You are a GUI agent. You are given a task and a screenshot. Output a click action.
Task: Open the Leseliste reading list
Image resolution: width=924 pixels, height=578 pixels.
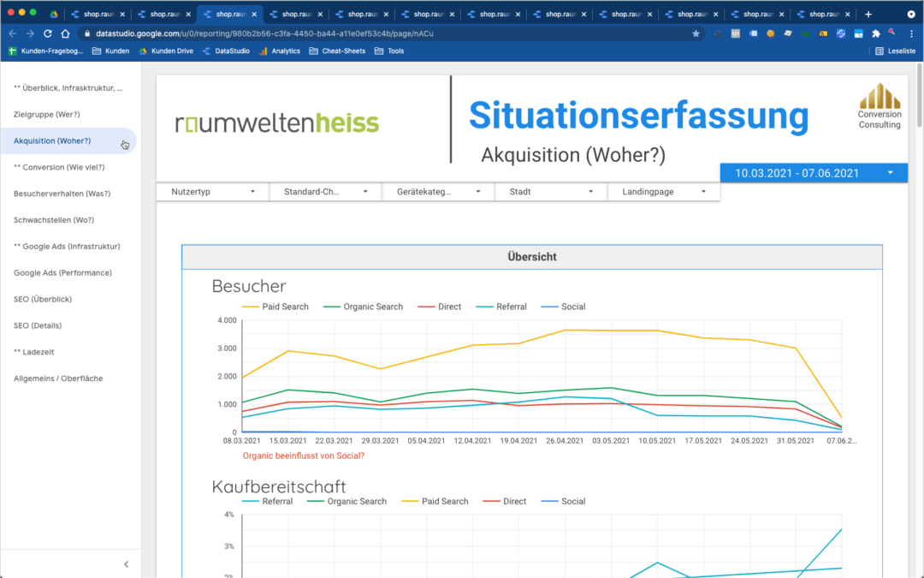896,51
